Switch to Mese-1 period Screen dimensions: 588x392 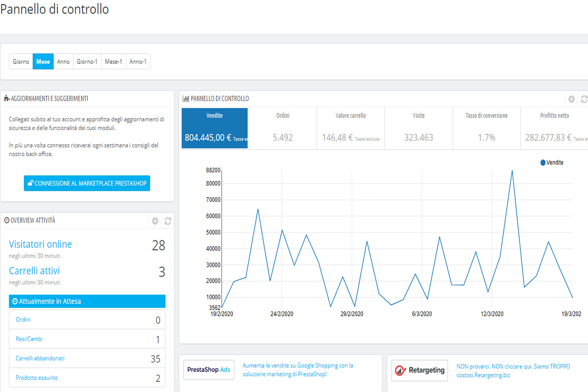coord(113,62)
